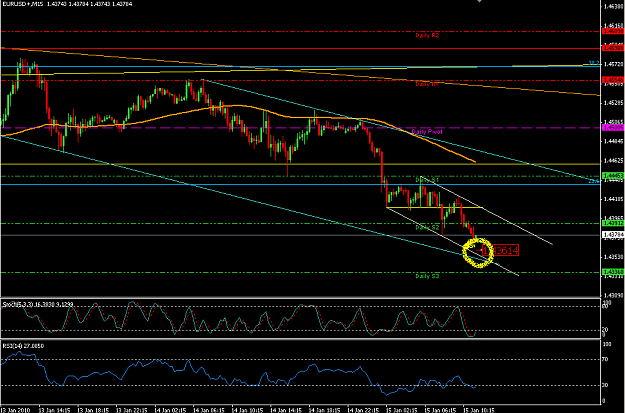Image resolution: width=625 pixels, height=413 pixels.
Task: Click the 13 Jan 14:15 time label
Action: pyautogui.click(x=54, y=409)
